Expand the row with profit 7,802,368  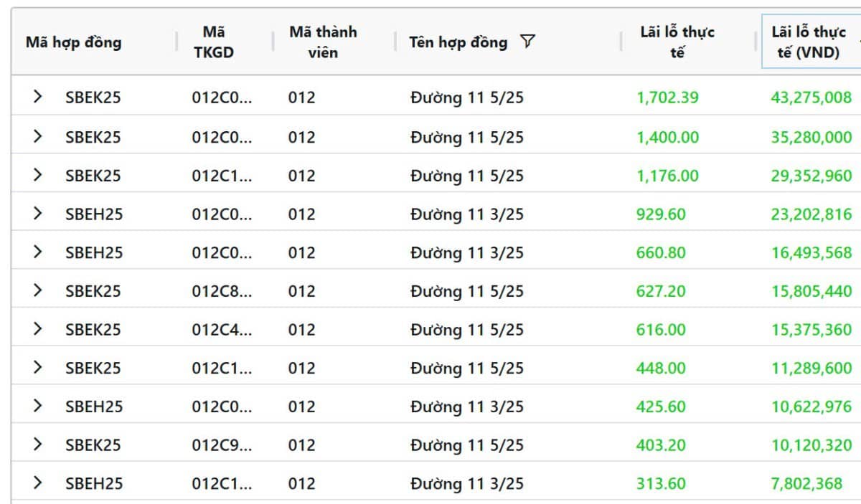click(x=38, y=483)
